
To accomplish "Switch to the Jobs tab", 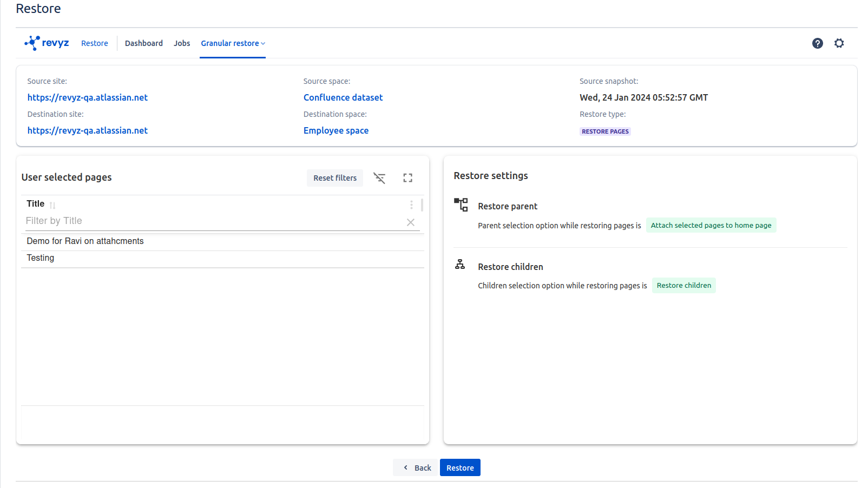I will [182, 43].
